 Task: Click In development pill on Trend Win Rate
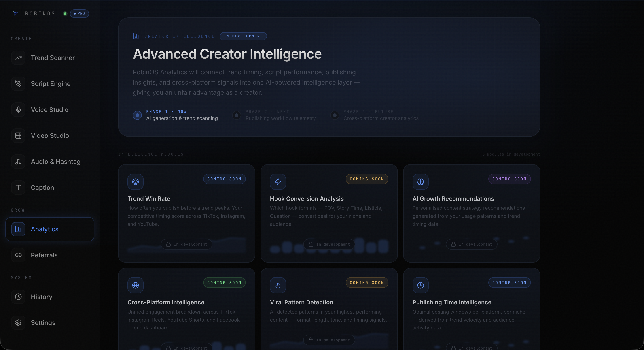[186, 244]
